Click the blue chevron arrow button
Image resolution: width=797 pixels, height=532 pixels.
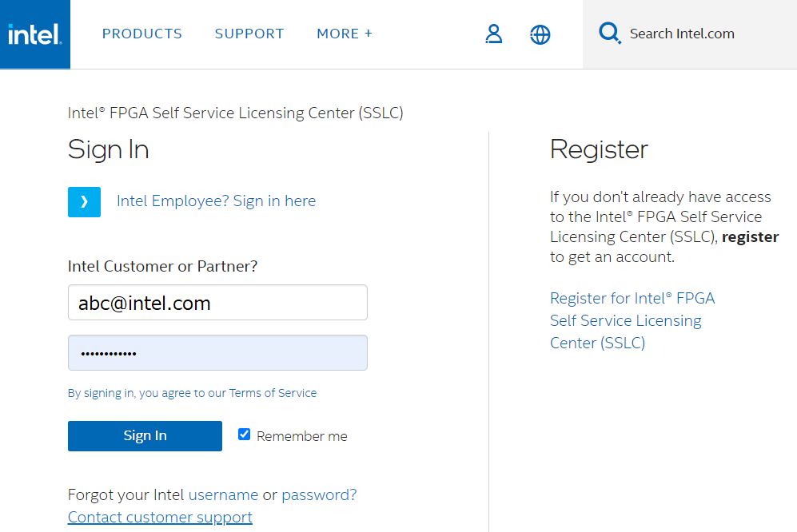pos(84,202)
